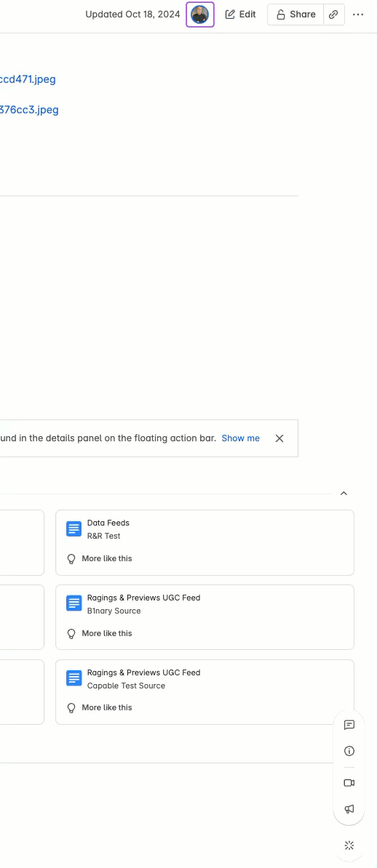Open the attachment ending 376cc3.jpeg
Image resolution: width=377 pixels, height=868 pixels.
click(29, 110)
